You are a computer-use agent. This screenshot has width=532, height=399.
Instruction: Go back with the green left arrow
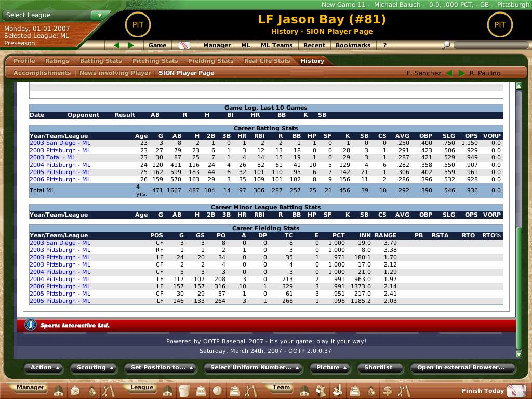(x=117, y=45)
